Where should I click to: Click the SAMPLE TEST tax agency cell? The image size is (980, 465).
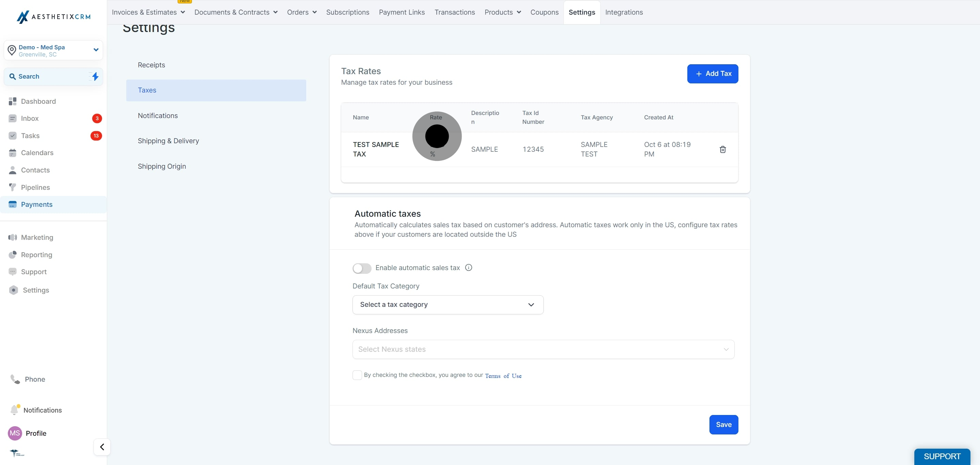[594, 149]
